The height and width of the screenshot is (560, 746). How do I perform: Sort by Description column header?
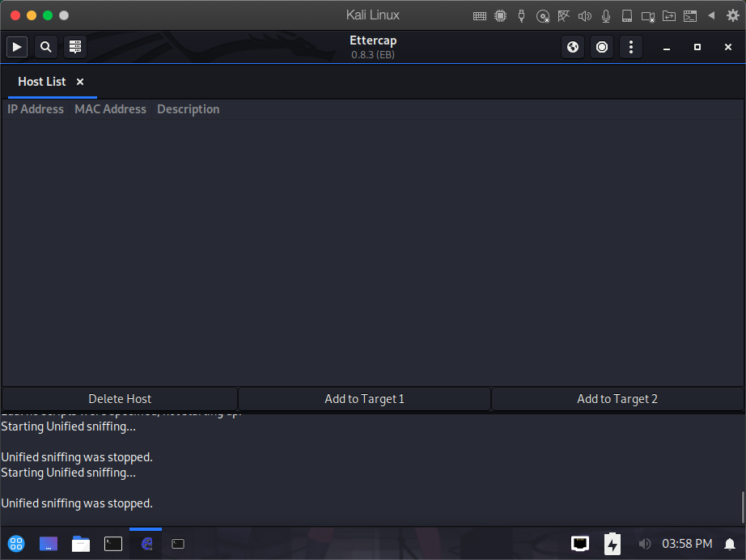click(x=189, y=109)
